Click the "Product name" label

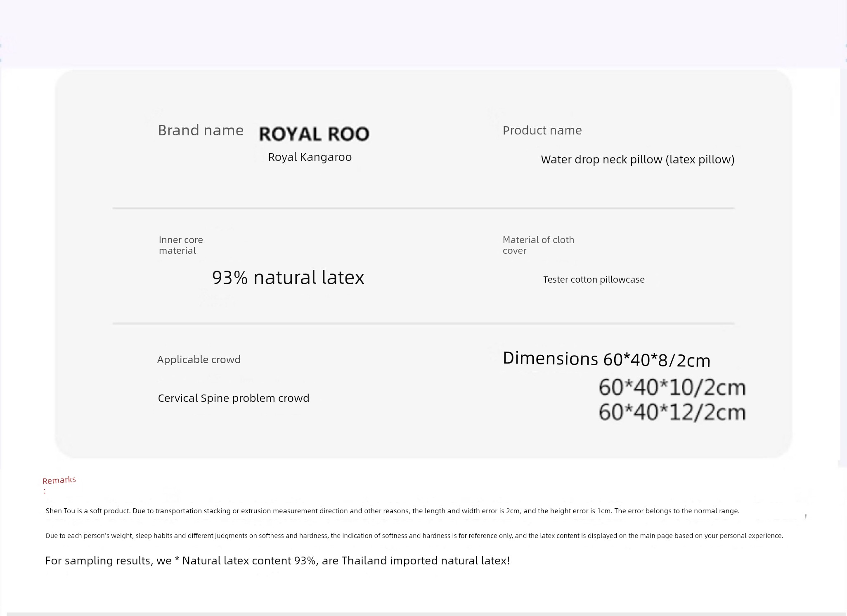click(542, 130)
